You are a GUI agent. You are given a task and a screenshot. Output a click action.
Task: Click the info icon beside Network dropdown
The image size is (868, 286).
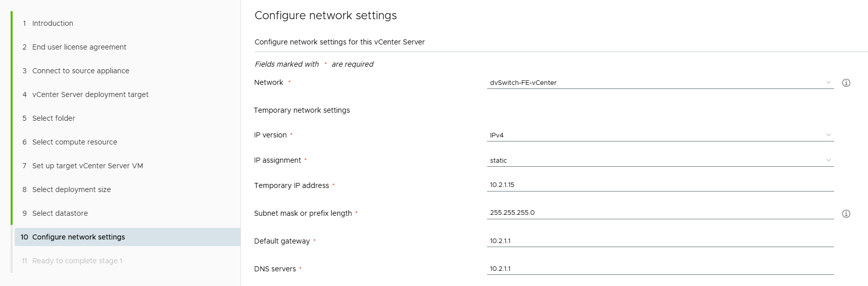click(846, 83)
